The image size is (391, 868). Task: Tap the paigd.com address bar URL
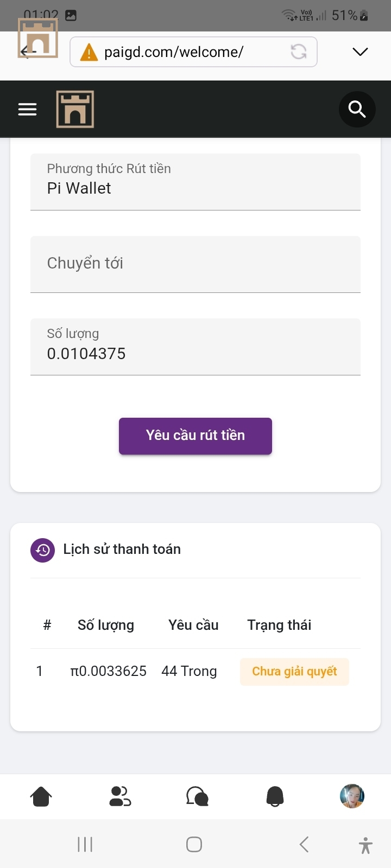[x=174, y=52]
